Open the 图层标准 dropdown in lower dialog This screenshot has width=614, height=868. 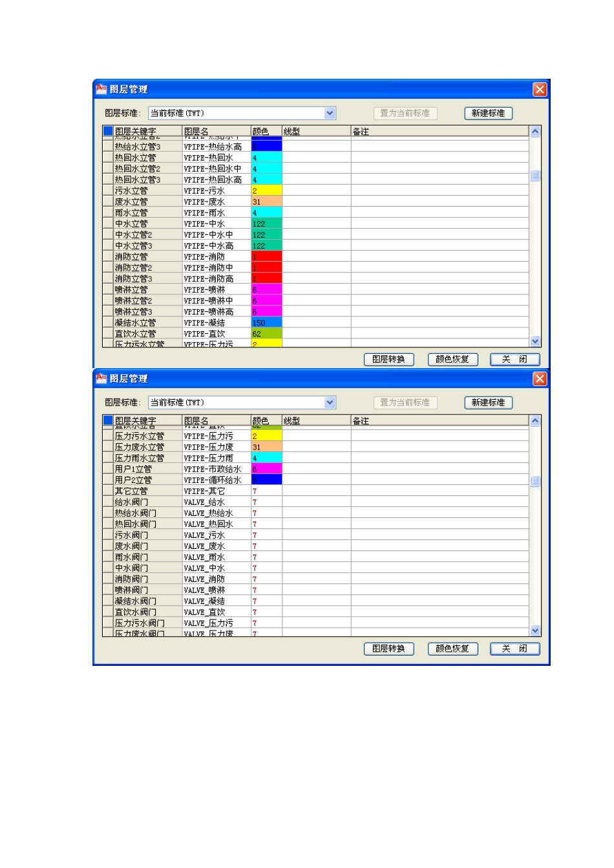click(x=330, y=402)
